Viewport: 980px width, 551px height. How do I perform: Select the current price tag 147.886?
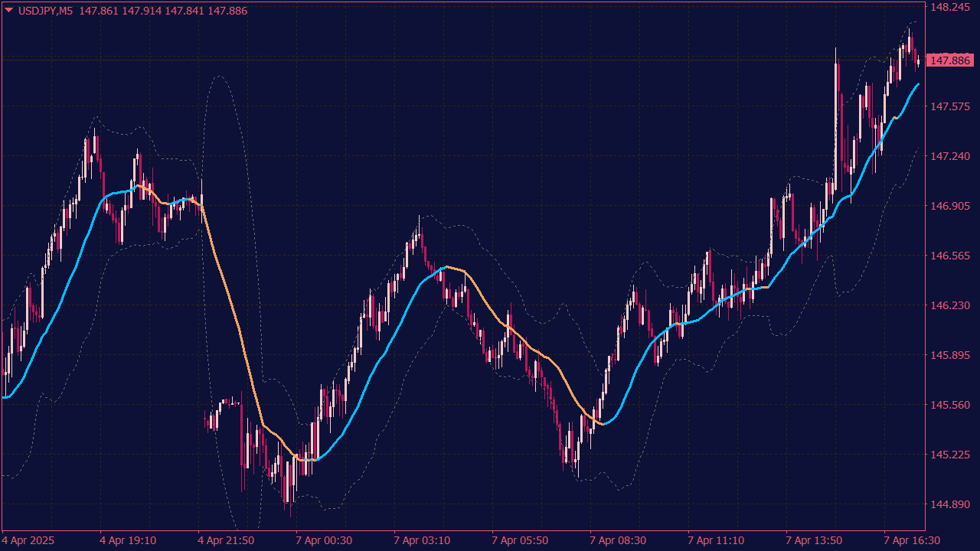point(949,60)
